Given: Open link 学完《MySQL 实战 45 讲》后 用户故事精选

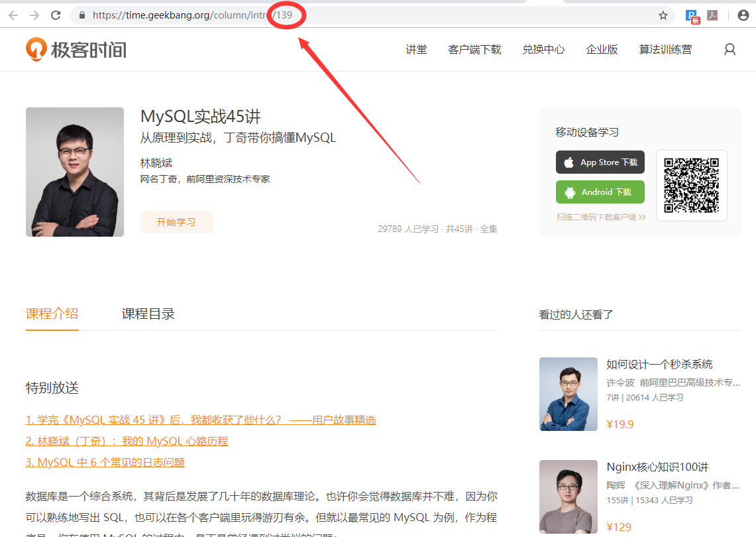Looking at the screenshot, I should pos(201,420).
